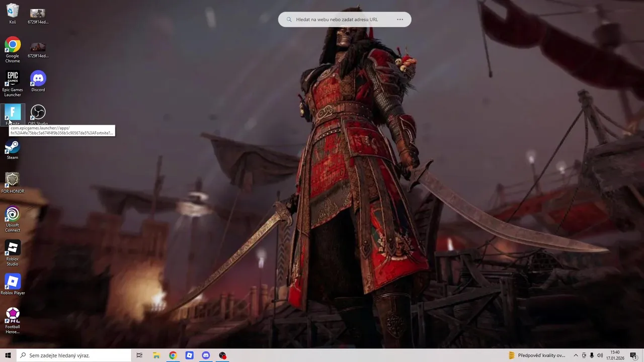Open the Windows Start menu
This screenshot has width=644, height=362.
(x=8, y=355)
